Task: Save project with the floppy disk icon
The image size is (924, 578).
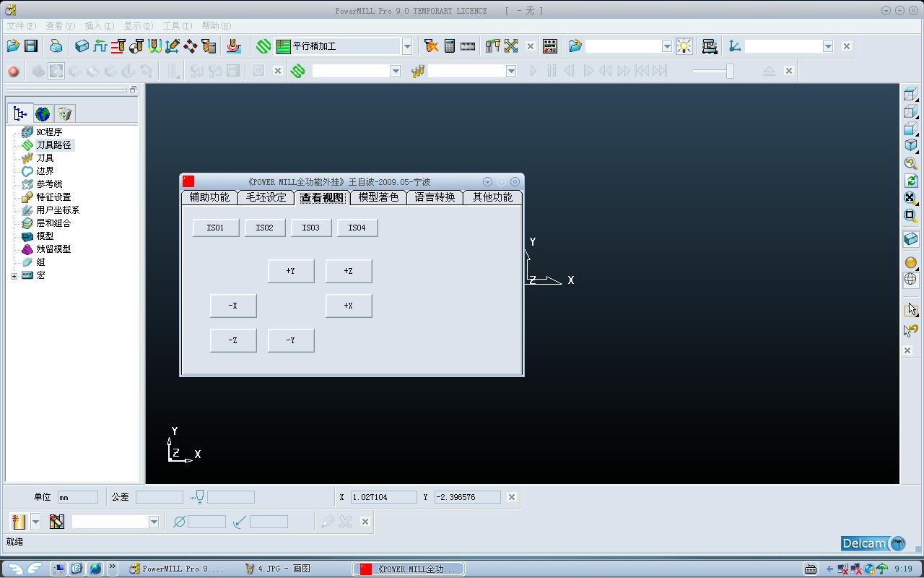Action: [x=31, y=46]
